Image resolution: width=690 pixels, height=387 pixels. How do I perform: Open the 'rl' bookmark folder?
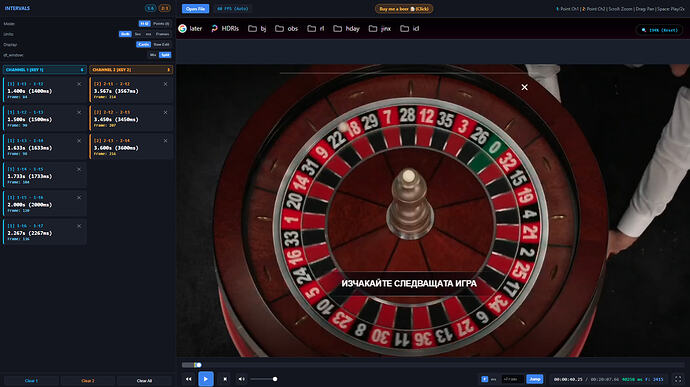316,28
